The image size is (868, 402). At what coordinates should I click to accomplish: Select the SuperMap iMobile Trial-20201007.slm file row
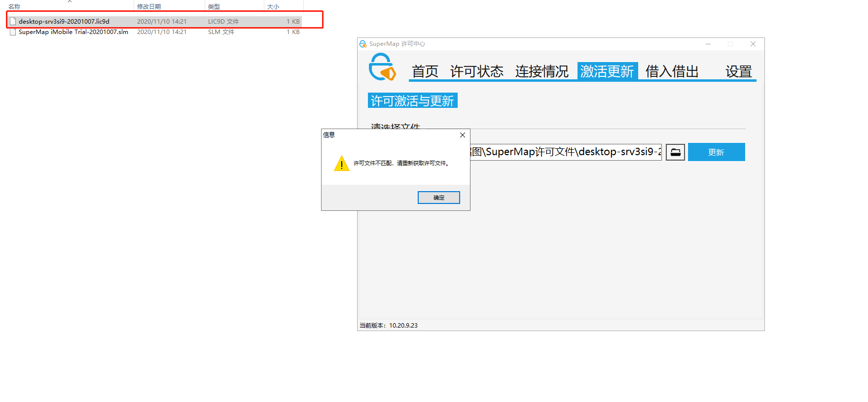154,32
